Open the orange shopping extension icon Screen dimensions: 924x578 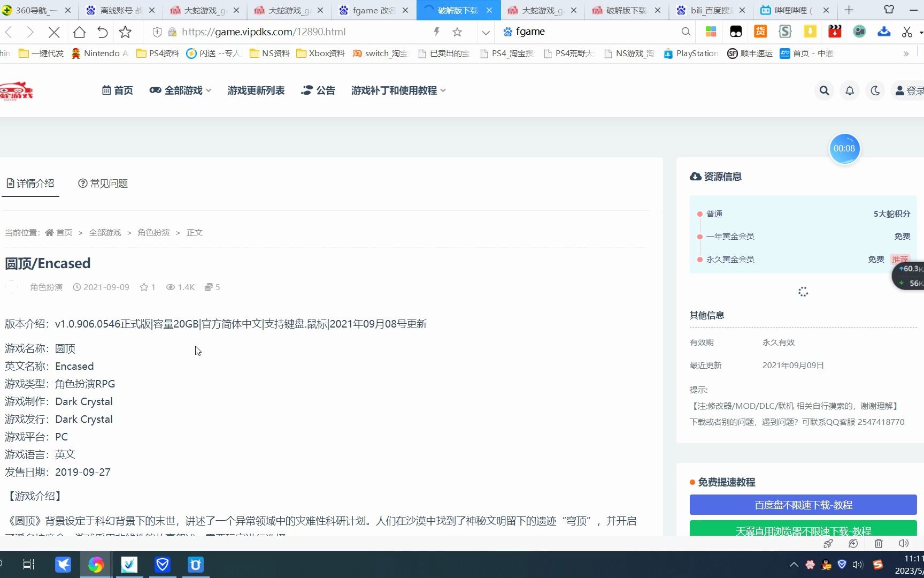tap(760, 32)
